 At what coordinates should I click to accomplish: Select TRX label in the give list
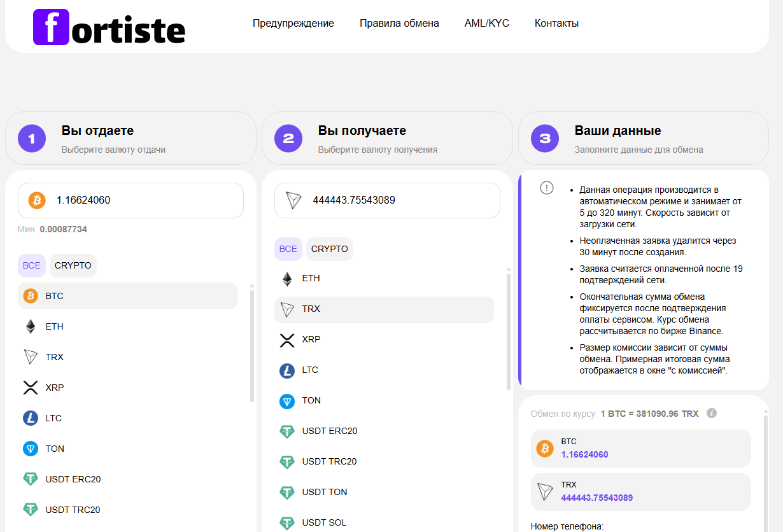(x=55, y=357)
